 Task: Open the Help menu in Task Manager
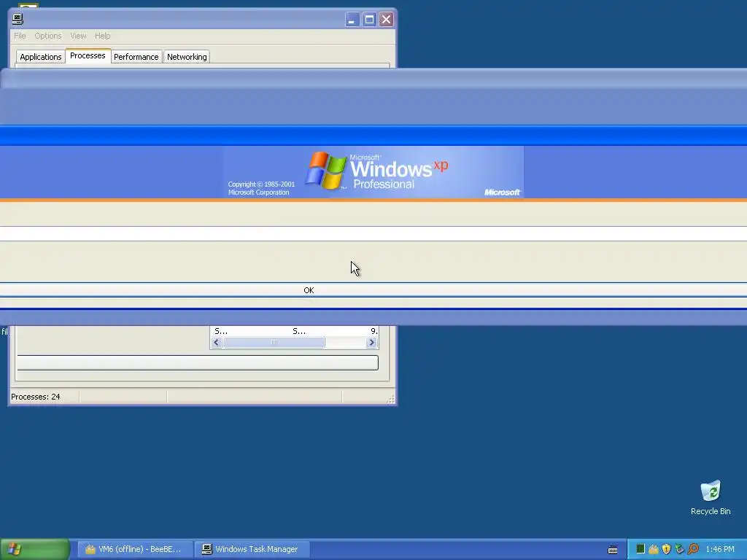tap(102, 36)
